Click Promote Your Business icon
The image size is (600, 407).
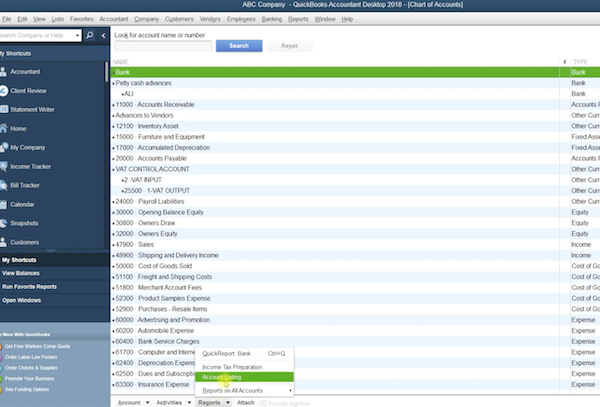point(1,379)
